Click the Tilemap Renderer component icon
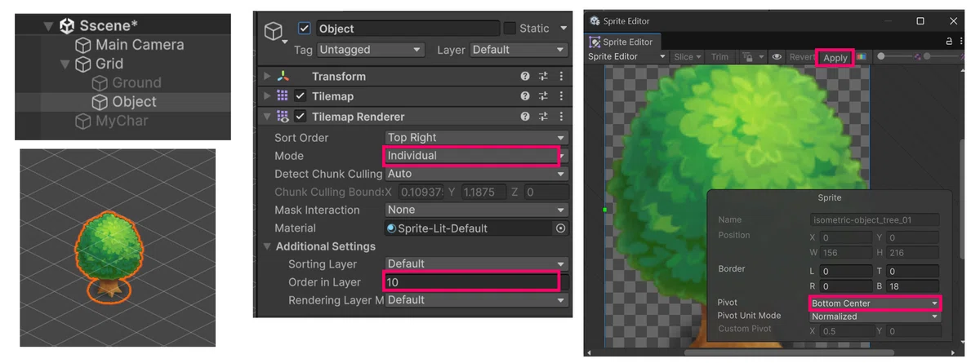 click(283, 117)
